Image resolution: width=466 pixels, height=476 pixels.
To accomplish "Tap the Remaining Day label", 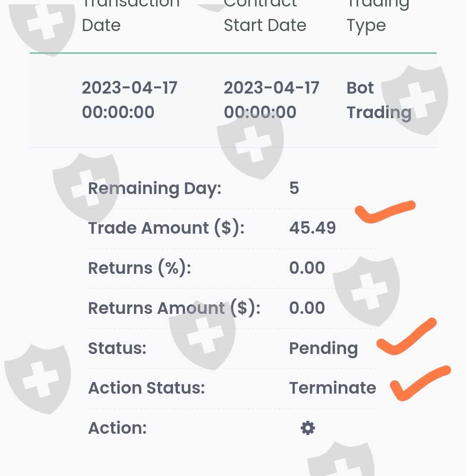I will point(154,188).
